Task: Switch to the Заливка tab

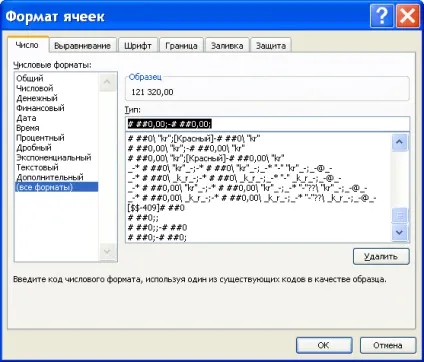Action: (227, 46)
